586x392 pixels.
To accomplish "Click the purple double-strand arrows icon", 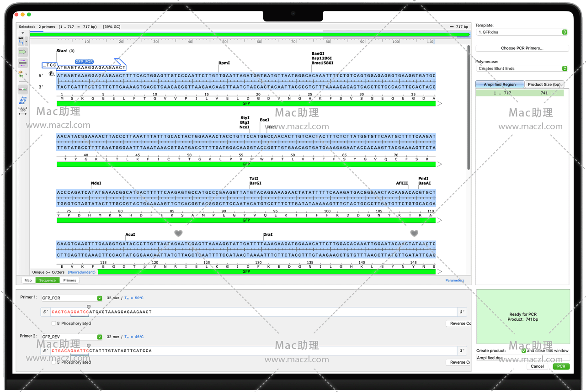I will [x=22, y=63].
